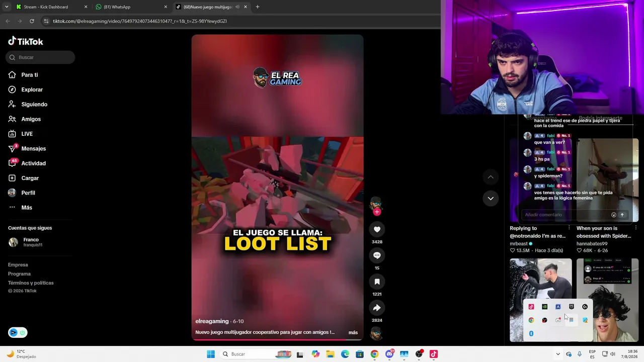This screenshot has width=644, height=362.
Task: Open NVIDIA icon in tray overflow
Action: click(544, 307)
